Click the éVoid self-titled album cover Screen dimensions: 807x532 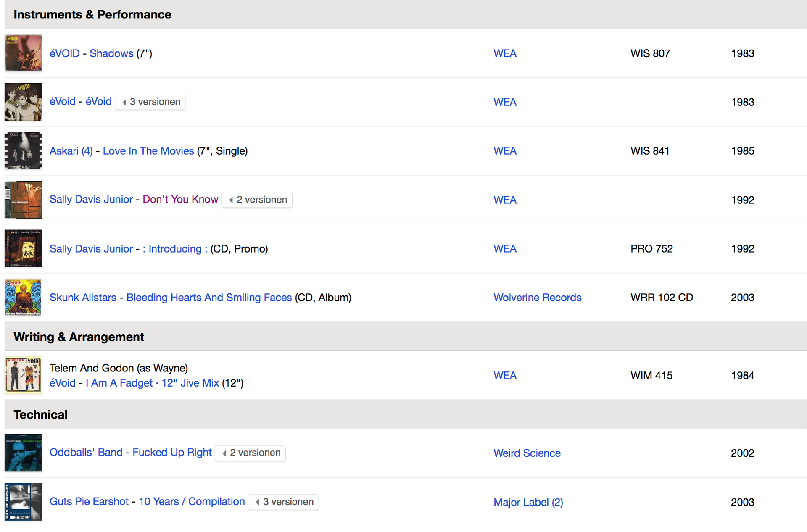pyautogui.click(x=23, y=102)
